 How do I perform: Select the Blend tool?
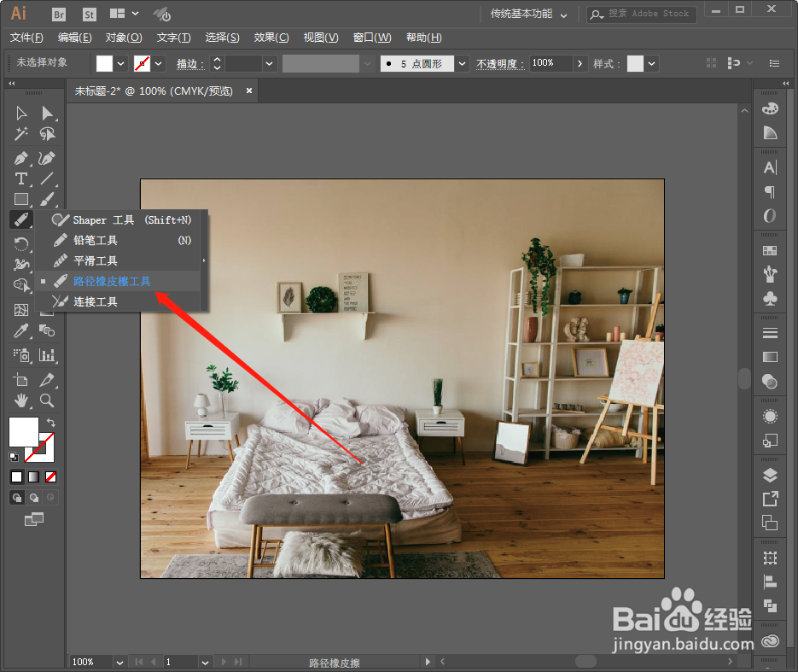point(47,331)
